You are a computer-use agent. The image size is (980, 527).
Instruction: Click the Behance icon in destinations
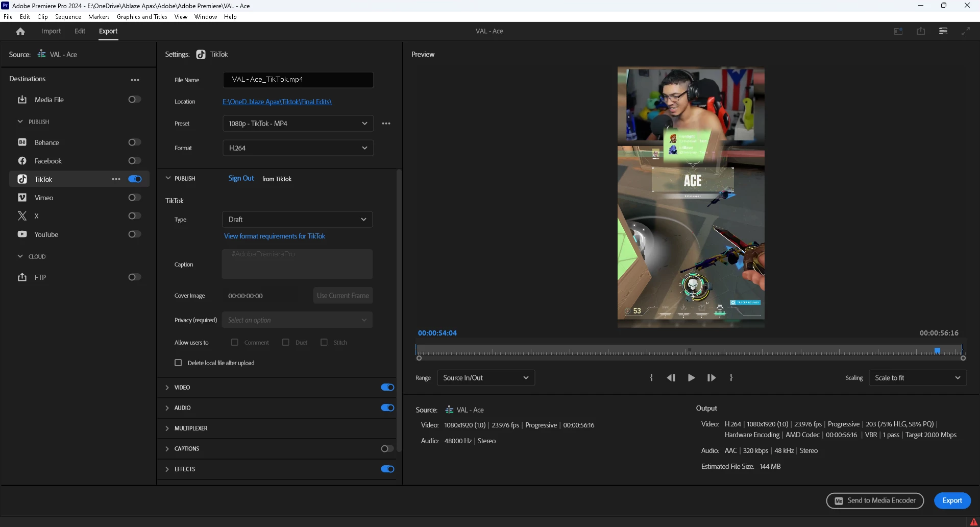coord(22,142)
